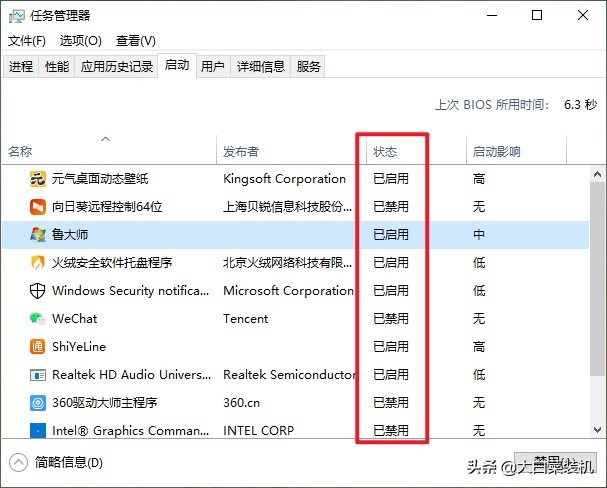
Task: Sort by the 发布者 column header
Action: (240, 151)
